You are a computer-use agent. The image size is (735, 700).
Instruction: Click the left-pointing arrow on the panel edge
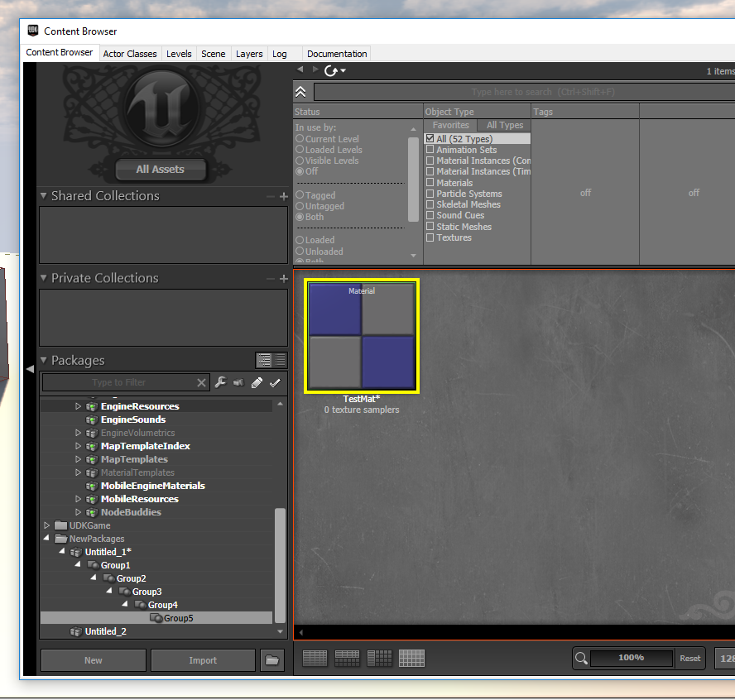(30, 369)
